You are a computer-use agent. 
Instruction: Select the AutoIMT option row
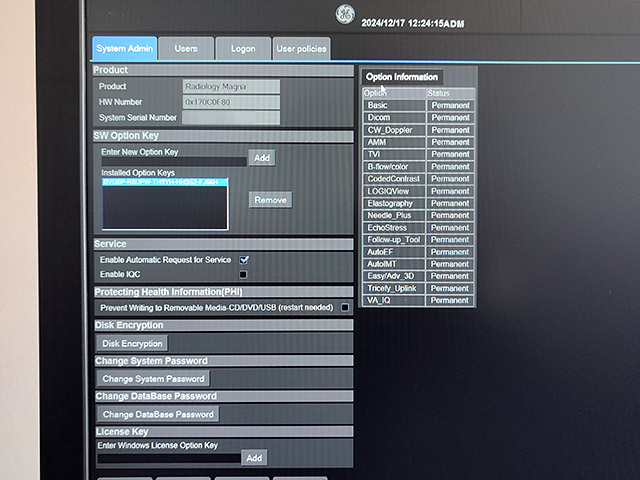[x=418, y=264]
